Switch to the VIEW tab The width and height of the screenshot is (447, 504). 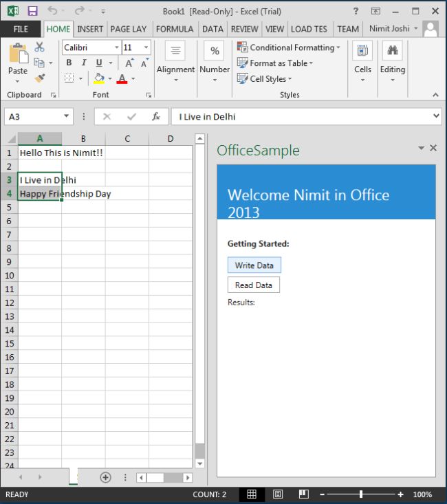[x=274, y=30]
